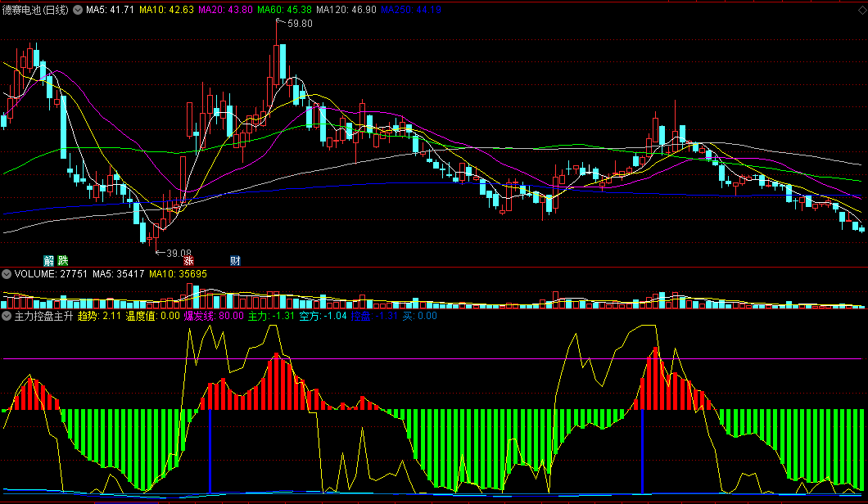The width and height of the screenshot is (868, 504).
Task: Click the 空方: -1.04 value
Action: [323, 316]
